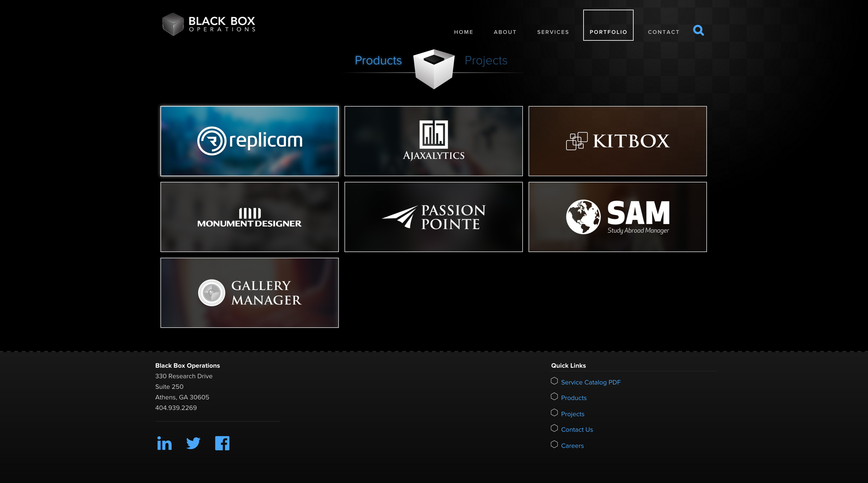The height and width of the screenshot is (483, 868).
Task: Open the LinkedIn icon in footer
Action: 164,443
